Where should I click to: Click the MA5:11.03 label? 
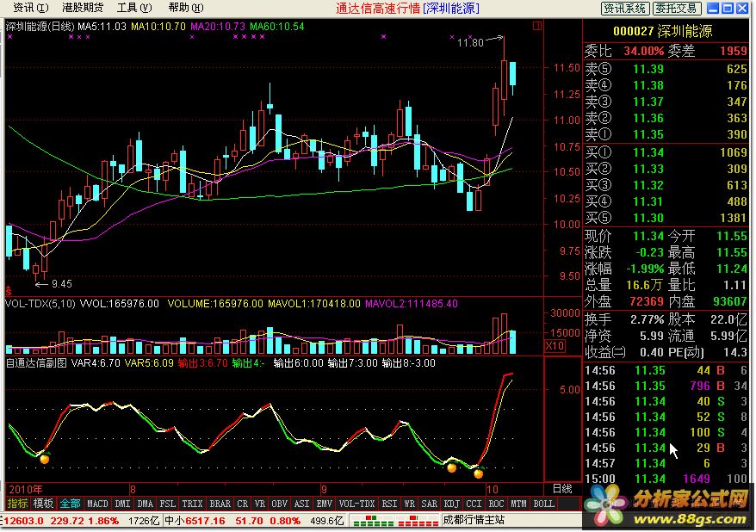tap(102, 26)
